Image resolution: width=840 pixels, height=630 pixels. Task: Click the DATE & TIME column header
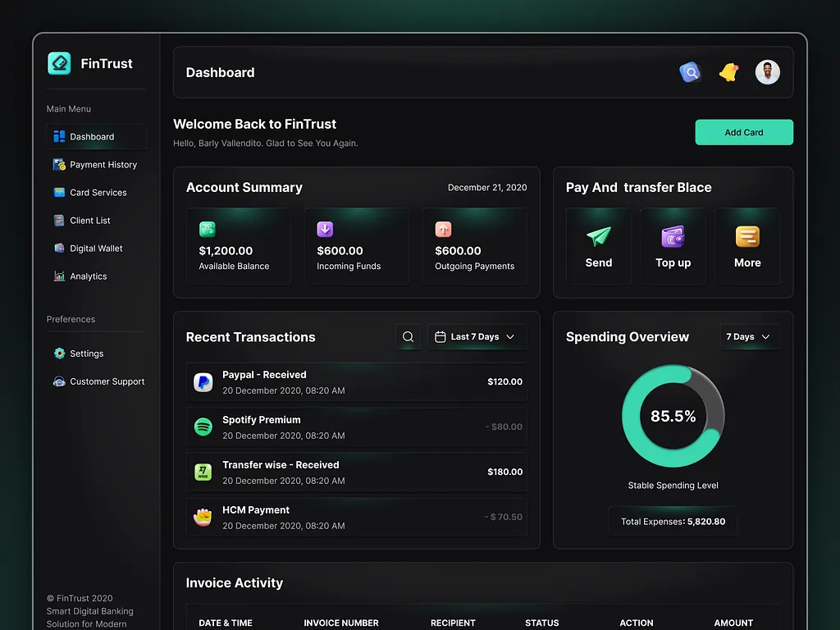226,623
